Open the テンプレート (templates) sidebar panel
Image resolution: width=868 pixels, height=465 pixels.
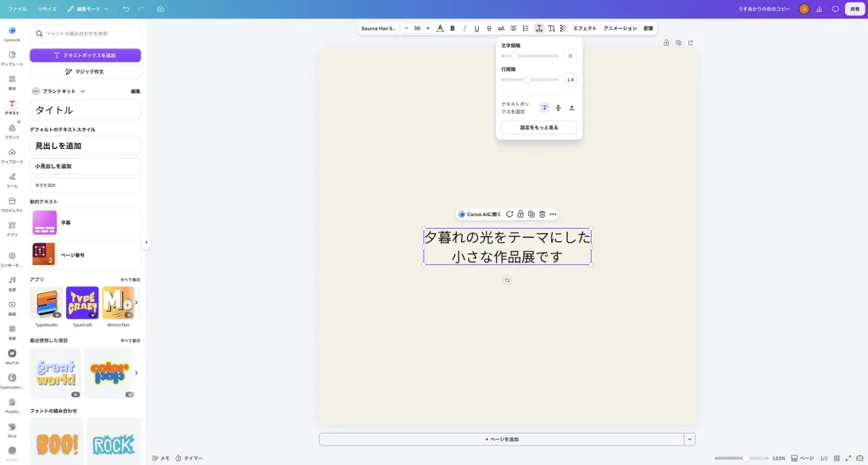(12, 58)
